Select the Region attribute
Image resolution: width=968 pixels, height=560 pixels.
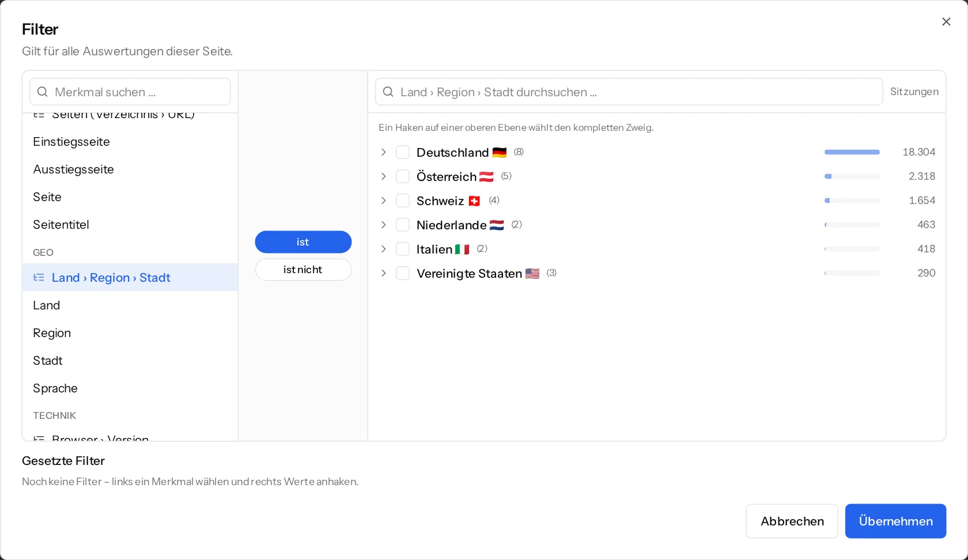130,333
